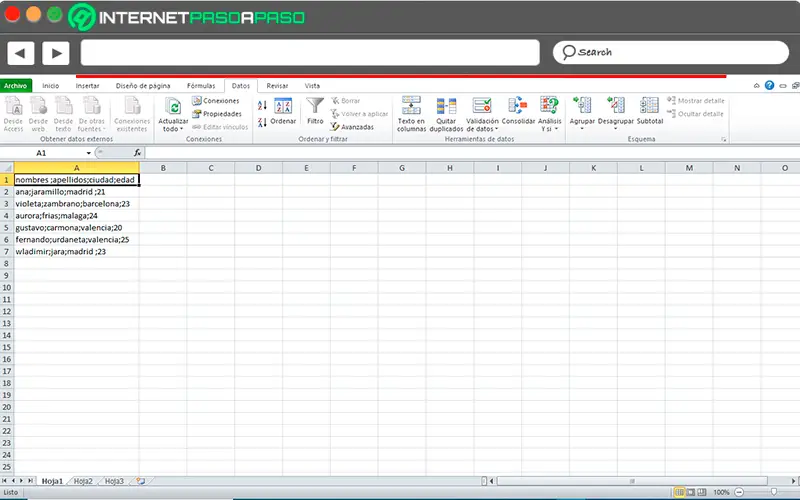The width and height of the screenshot is (800, 500).
Task: Click Editar vínculos
Action: [220, 127]
